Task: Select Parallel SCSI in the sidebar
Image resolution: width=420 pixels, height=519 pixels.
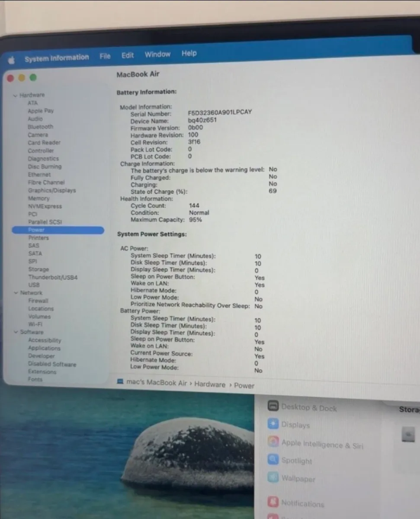Action: coord(45,222)
